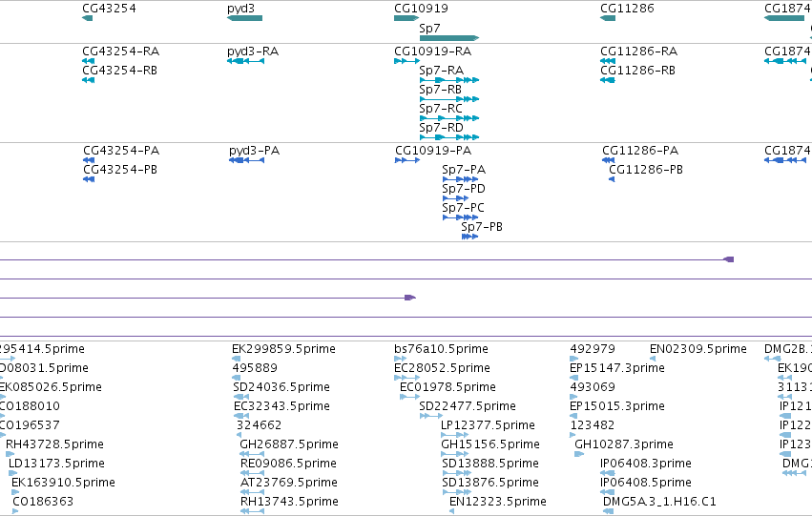
Task: Select EST 493069
Action: point(593,387)
